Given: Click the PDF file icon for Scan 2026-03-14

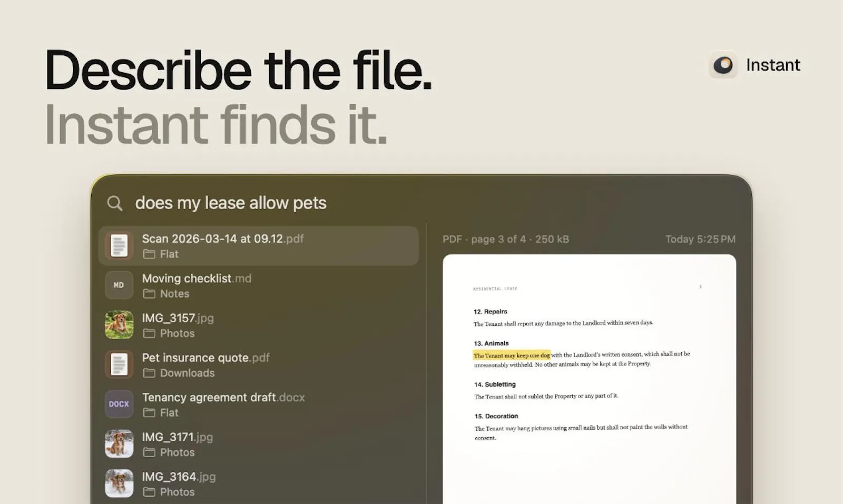Looking at the screenshot, I should pyautogui.click(x=119, y=246).
